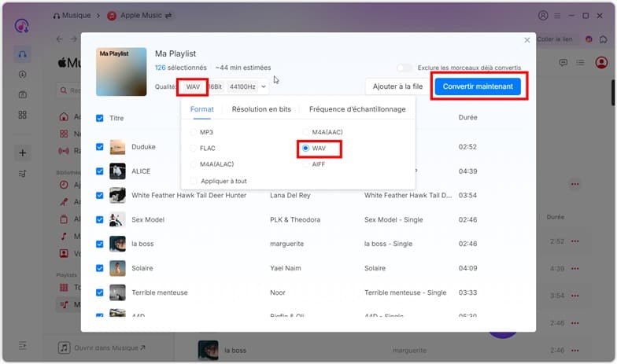Click the plus add icon in the sidebar
617x364 pixels.
pos(22,153)
